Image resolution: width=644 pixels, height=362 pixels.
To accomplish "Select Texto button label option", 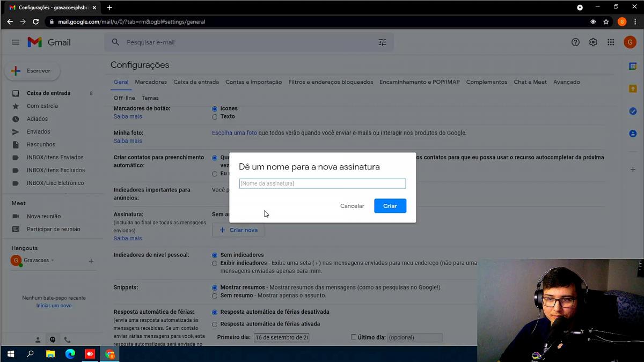I will 215,117.
